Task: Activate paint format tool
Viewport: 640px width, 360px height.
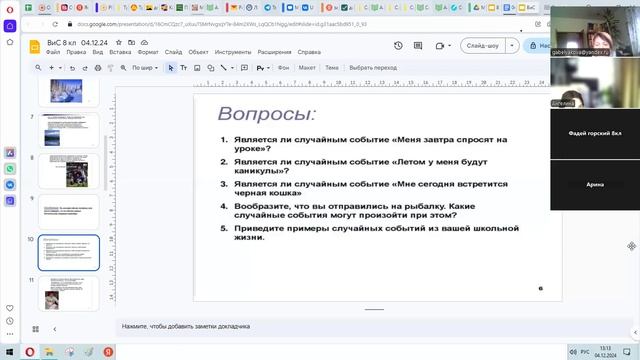Action: point(111,68)
